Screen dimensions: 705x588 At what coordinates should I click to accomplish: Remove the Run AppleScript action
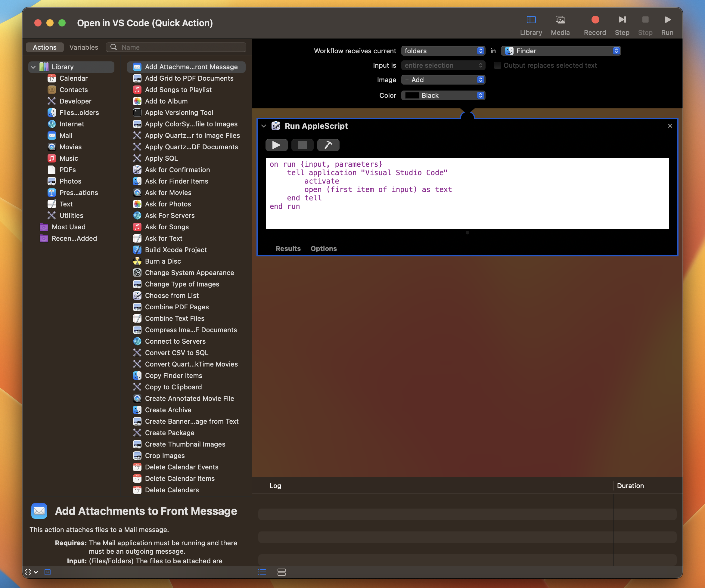(x=670, y=126)
